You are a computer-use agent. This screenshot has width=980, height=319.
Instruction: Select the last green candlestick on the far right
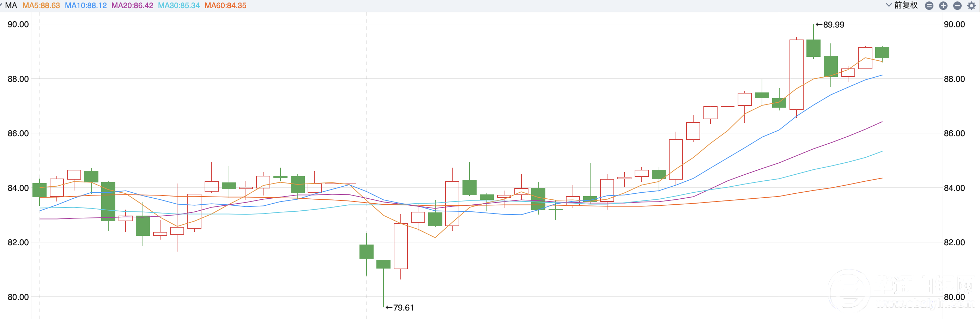(x=882, y=53)
